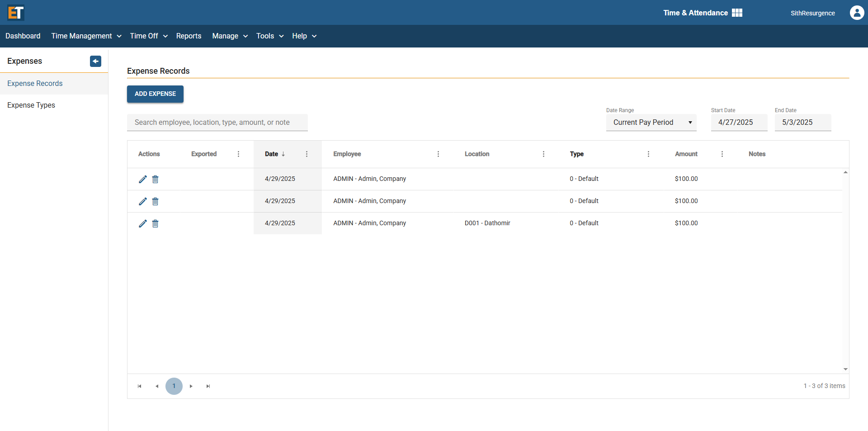Go to next page of records
The width and height of the screenshot is (868, 431).
(191, 386)
